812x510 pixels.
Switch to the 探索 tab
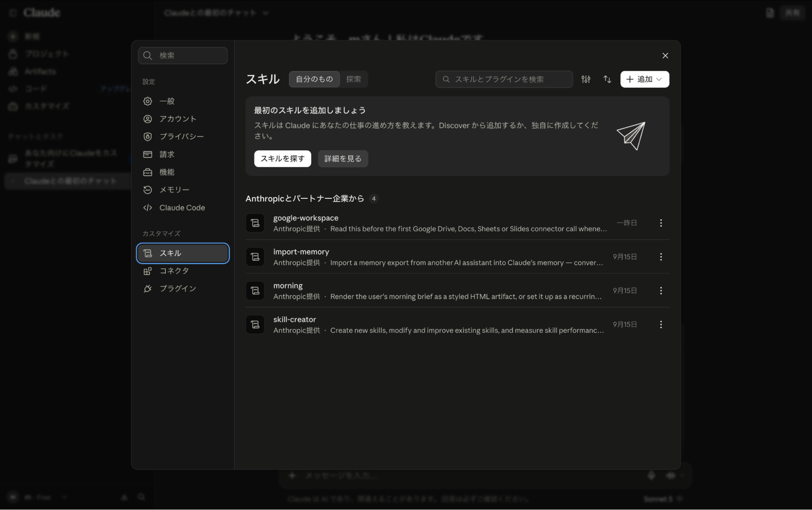(353, 79)
